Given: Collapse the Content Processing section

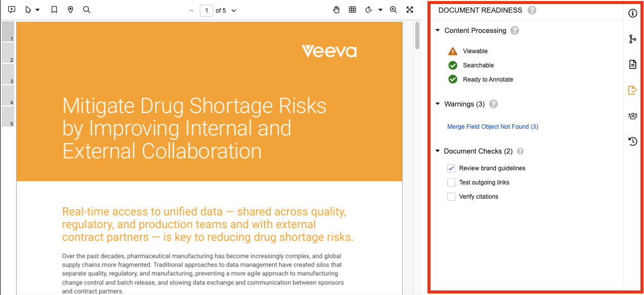Looking at the screenshot, I should pyautogui.click(x=438, y=30).
